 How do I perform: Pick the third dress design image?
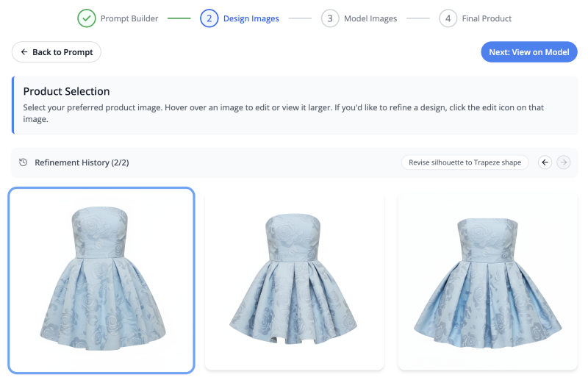[x=487, y=282]
